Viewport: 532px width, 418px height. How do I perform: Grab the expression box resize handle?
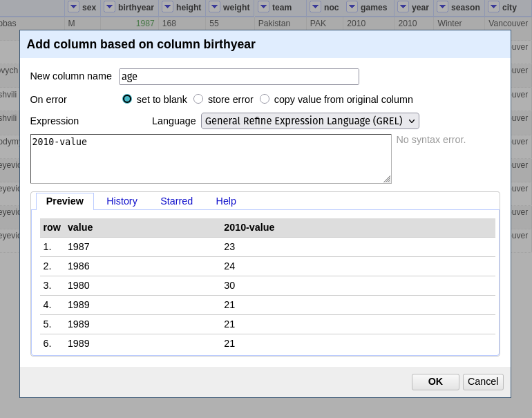pos(387,179)
